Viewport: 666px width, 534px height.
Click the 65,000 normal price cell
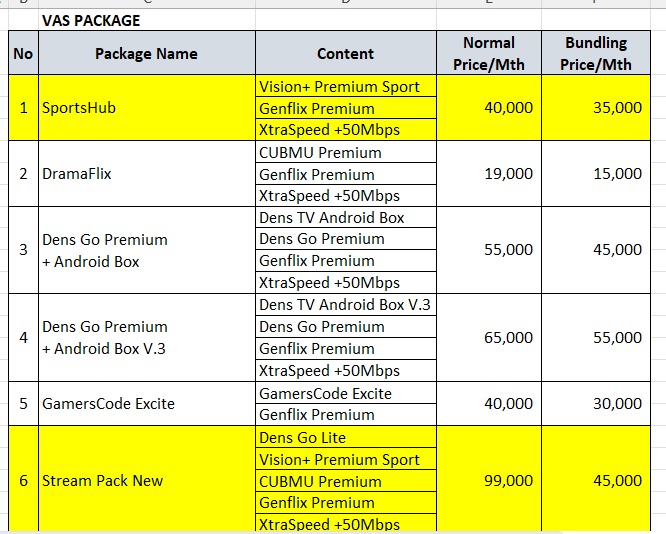(x=489, y=338)
